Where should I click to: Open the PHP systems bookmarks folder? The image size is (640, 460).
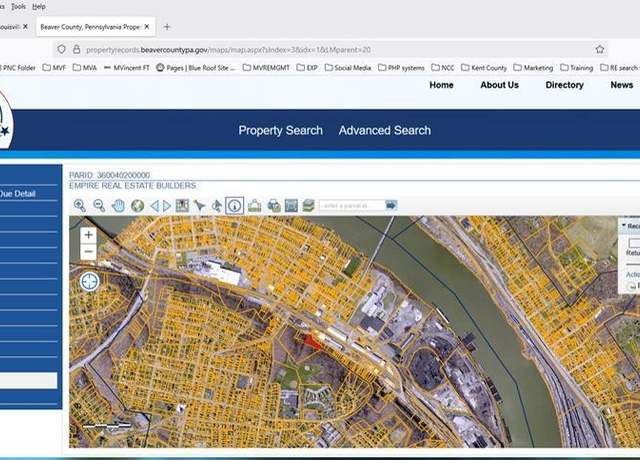click(x=401, y=68)
